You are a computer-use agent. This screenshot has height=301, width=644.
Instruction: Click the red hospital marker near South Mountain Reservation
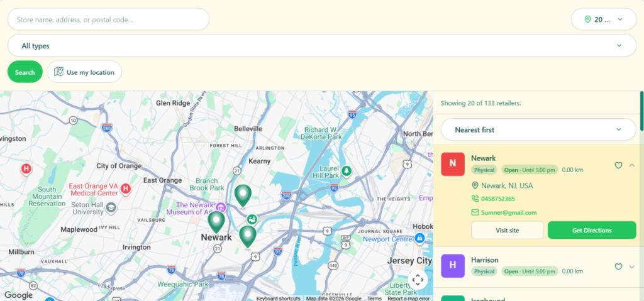(26, 168)
